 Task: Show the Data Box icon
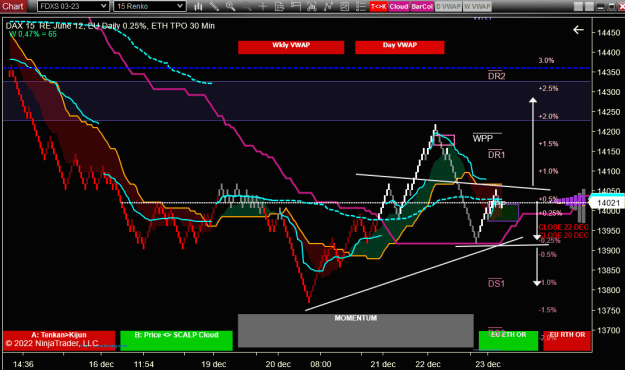pyautogui.click(x=279, y=6)
